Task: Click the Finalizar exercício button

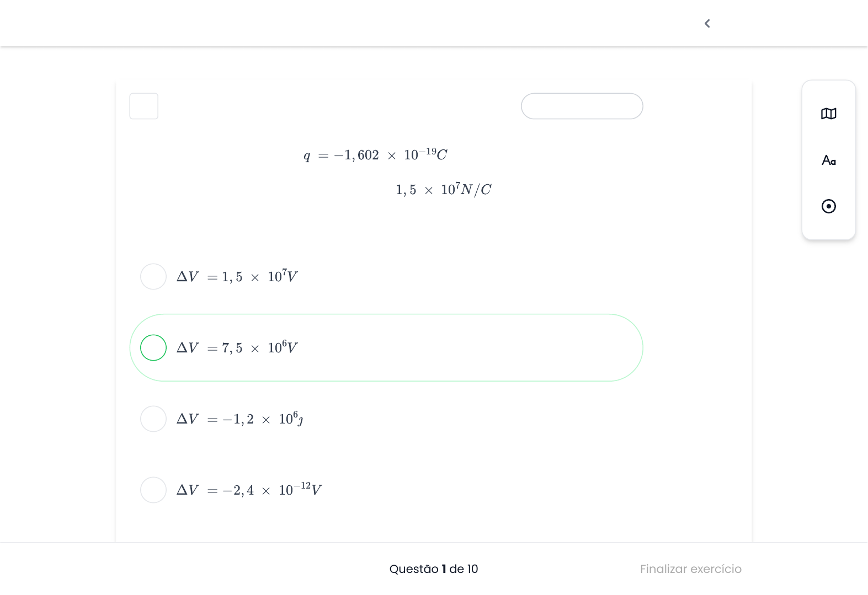Action: pyautogui.click(x=690, y=569)
